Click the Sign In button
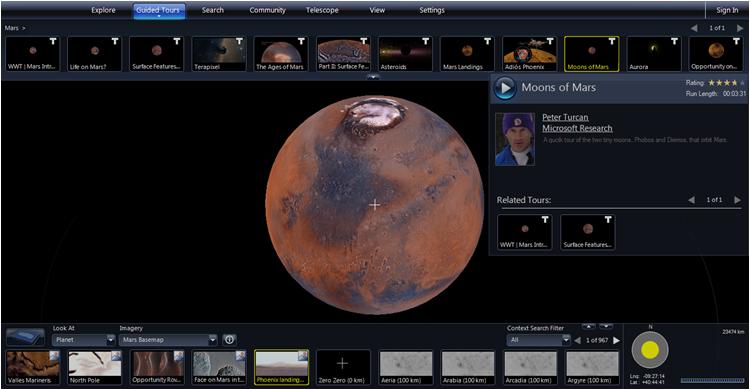The height and width of the screenshot is (390, 750). point(727,10)
